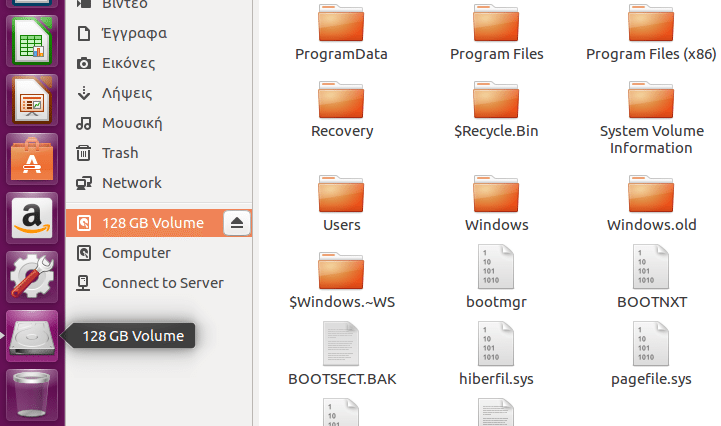This screenshot has width=721, height=426.
Task: Select the pagefile.sys file
Action: (x=651, y=354)
